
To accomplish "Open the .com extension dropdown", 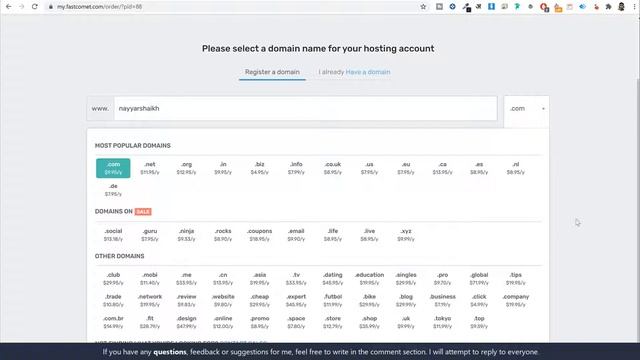I will pos(527,109).
